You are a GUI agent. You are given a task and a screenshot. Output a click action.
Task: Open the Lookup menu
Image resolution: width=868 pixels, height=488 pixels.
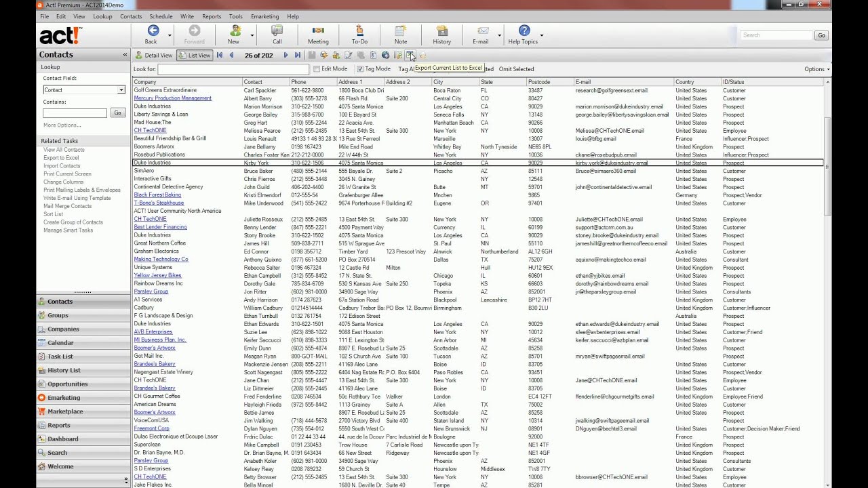tap(102, 16)
